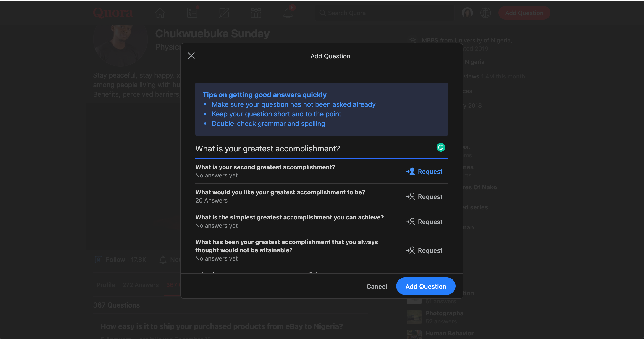Open the Following feed list icon
This screenshot has width=644, height=339.
click(x=192, y=13)
